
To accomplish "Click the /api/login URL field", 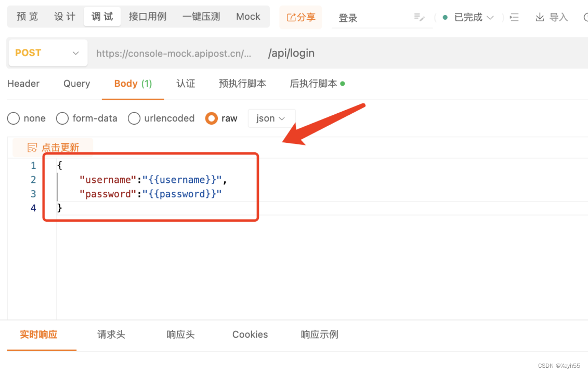I will coord(291,52).
